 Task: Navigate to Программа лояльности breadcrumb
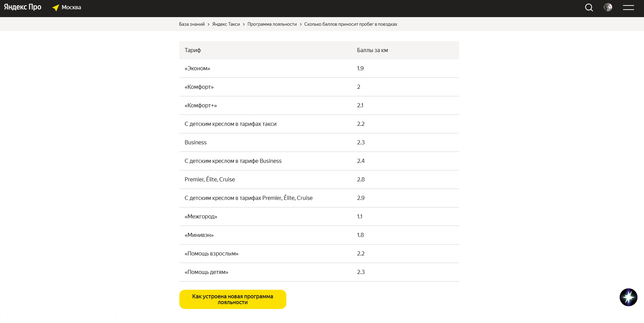coord(272,24)
